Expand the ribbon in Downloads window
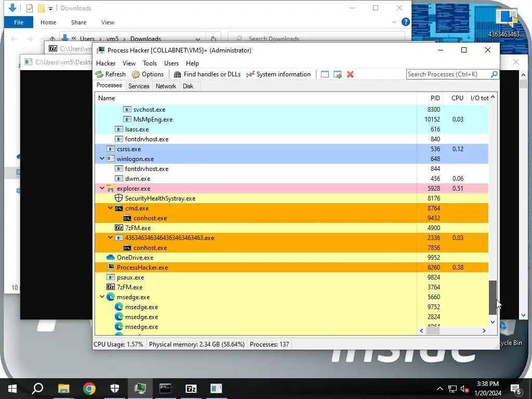532x399 pixels. pos(394,22)
